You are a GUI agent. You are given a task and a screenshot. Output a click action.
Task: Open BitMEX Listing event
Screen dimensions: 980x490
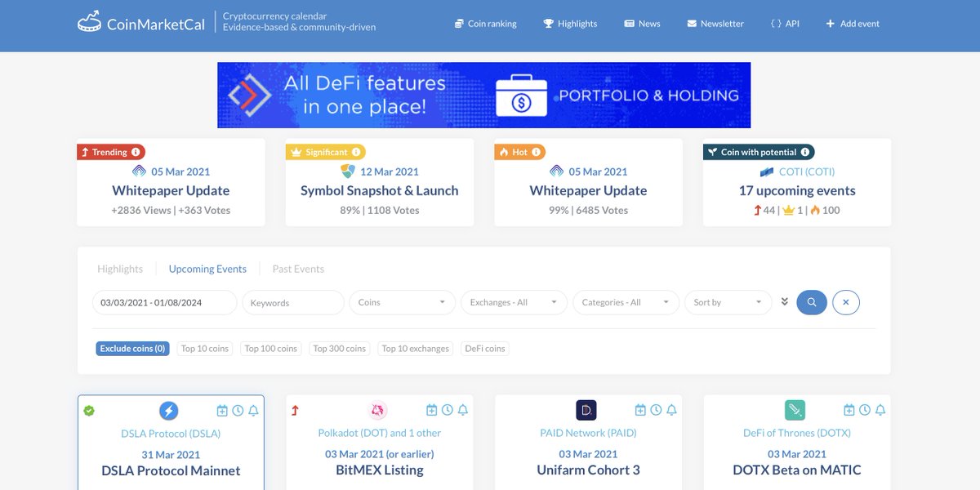[x=380, y=470]
